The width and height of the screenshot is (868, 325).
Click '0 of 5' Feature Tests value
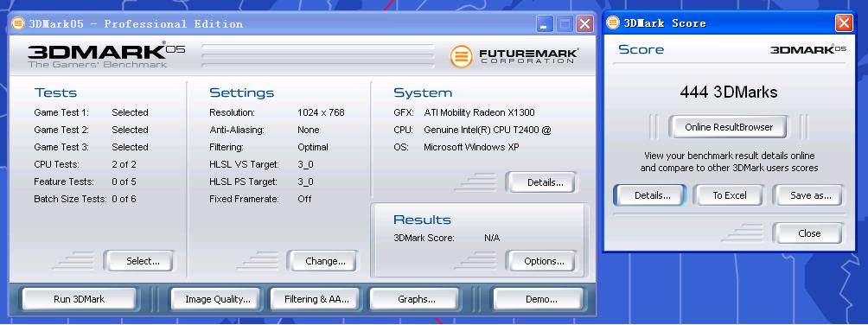(124, 182)
